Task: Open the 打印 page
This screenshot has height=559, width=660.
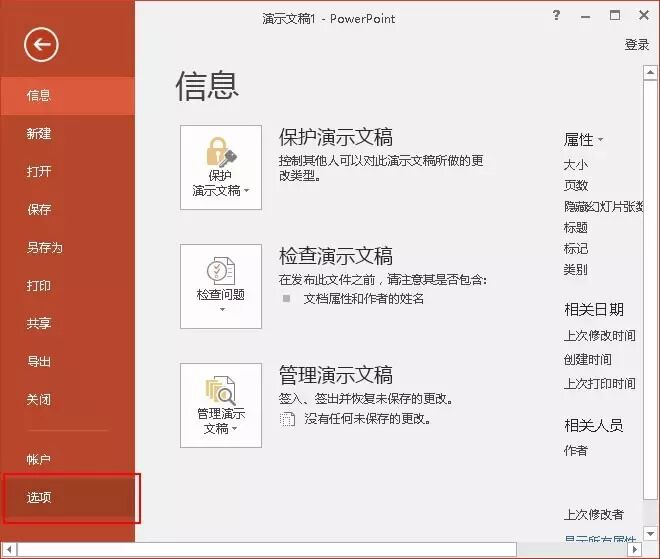Action: [67, 286]
